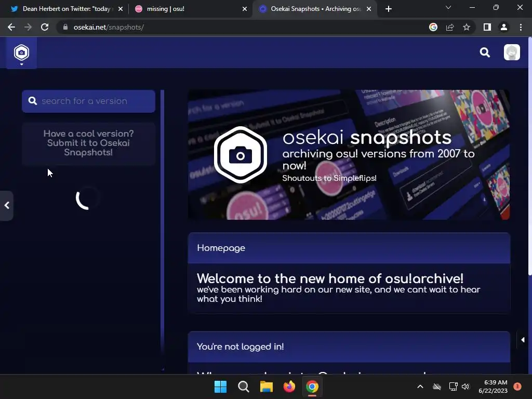The height and width of the screenshot is (399, 532).
Task: Bookmark this page with the star
Action: click(467, 27)
